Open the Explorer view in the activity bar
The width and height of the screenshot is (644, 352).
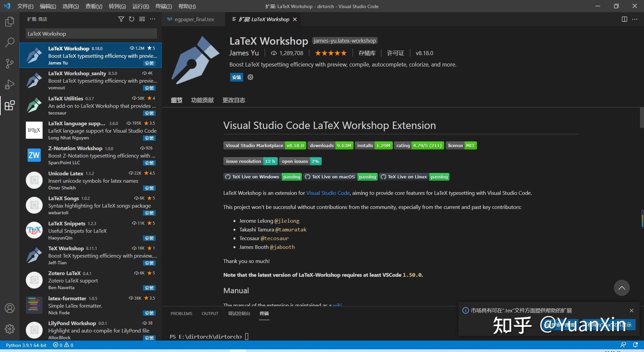[x=9, y=21]
